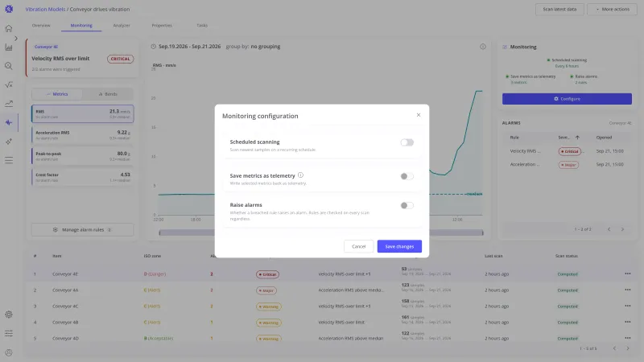
Task: Switch to Analyzer tab
Action: 122,26
